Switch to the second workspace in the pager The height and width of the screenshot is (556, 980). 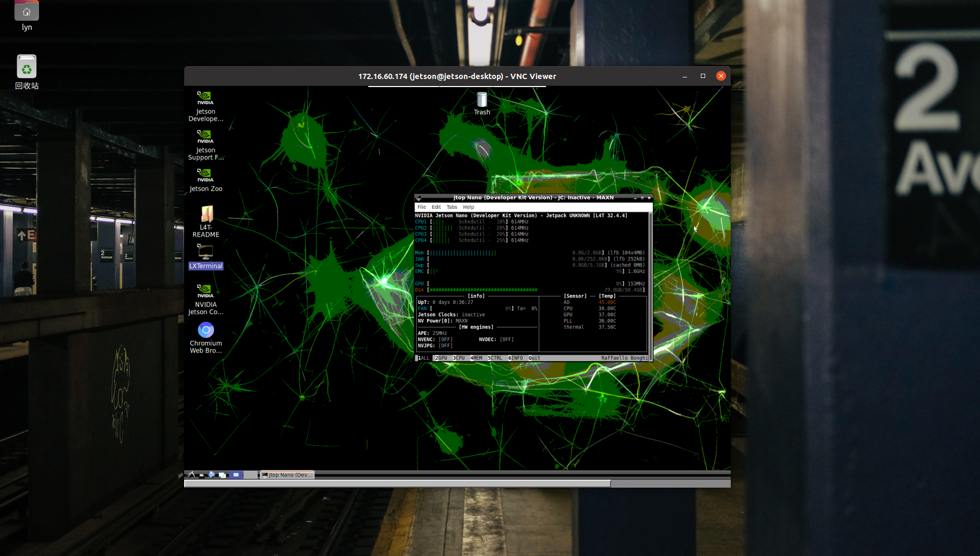(250, 475)
